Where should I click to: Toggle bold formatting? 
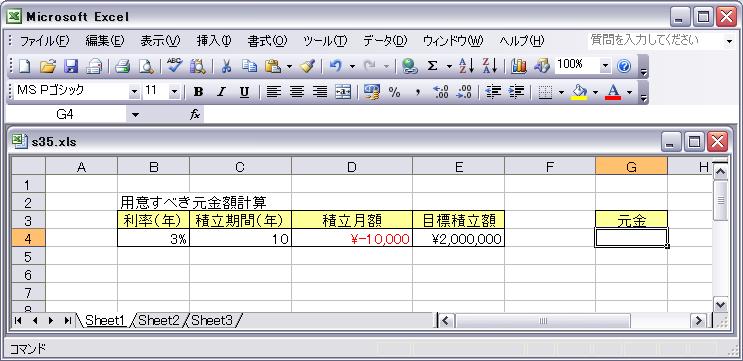(198, 92)
